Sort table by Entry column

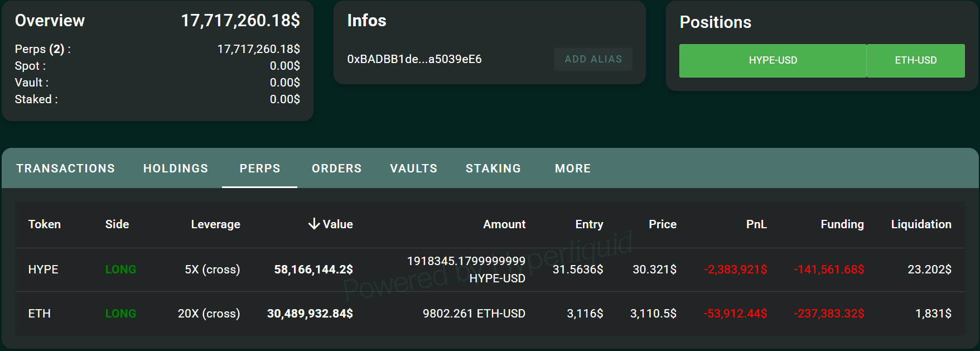click(x=589, y=224)
